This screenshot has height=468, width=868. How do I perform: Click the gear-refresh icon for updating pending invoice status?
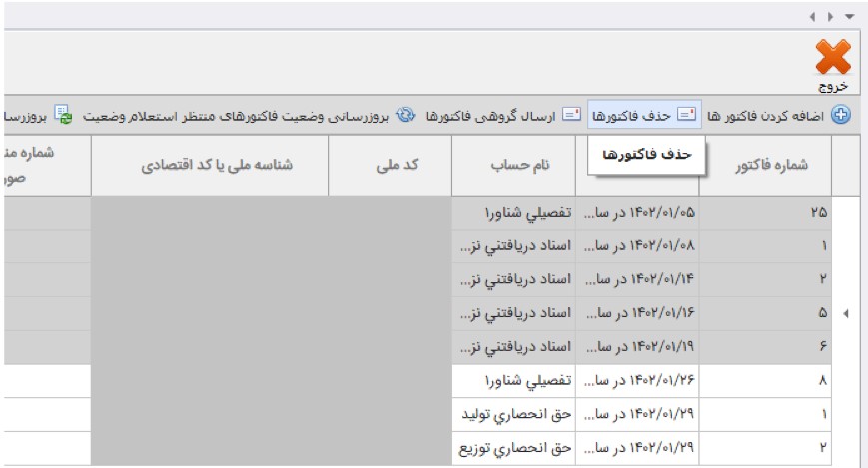coord(405,116)
